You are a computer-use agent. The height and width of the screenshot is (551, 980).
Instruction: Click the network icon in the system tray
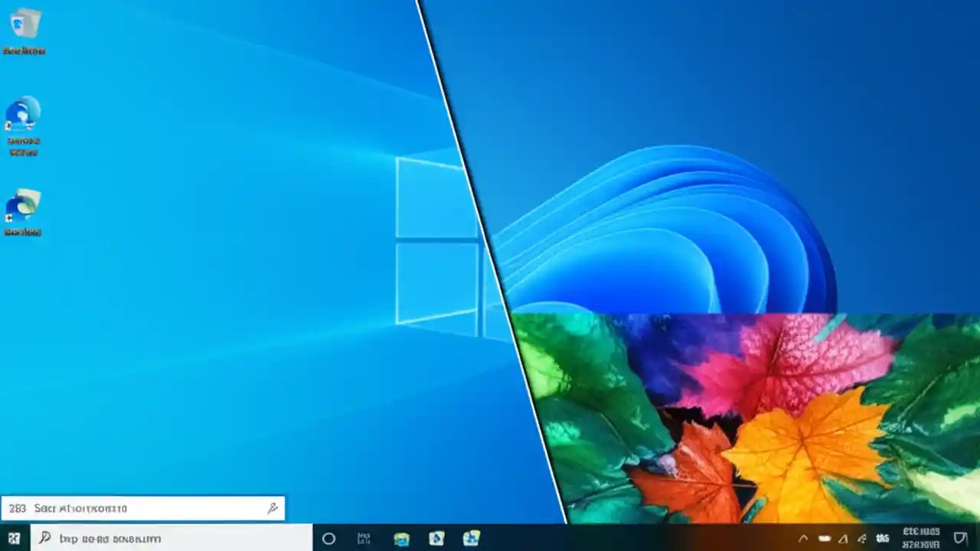pyautogui.click(x=843, y=538)
